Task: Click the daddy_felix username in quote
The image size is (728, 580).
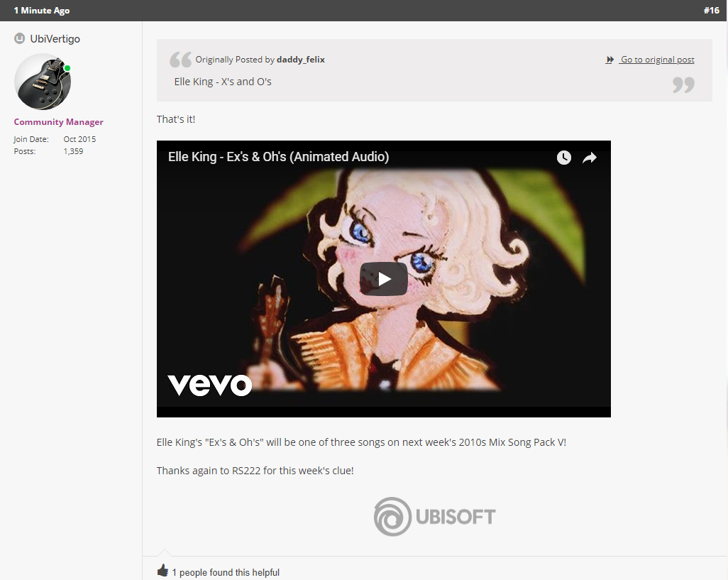Action: click(x=300, y=60)
